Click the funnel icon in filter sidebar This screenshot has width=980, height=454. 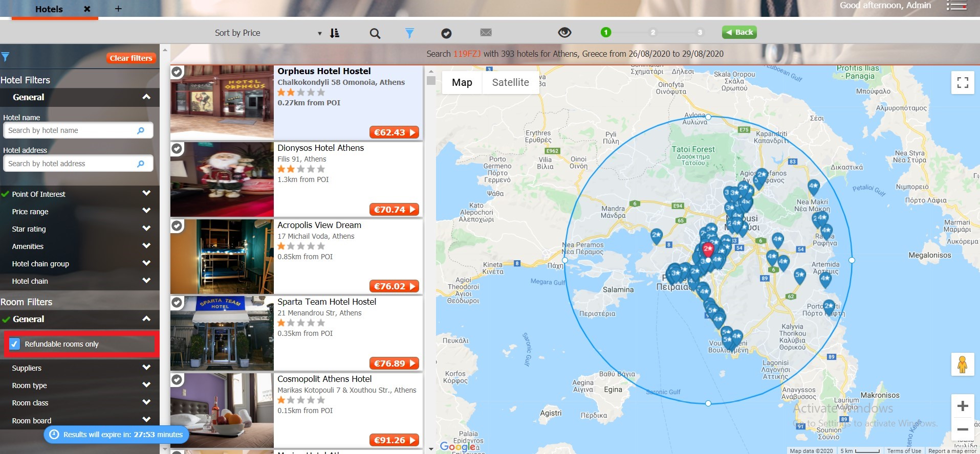[5, 57]
